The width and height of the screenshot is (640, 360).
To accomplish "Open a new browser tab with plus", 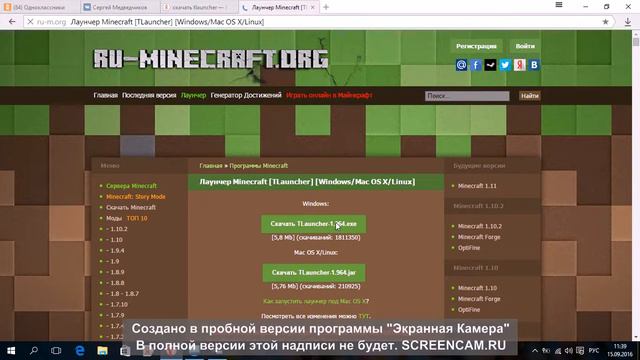I will click(x=326, y=7).
